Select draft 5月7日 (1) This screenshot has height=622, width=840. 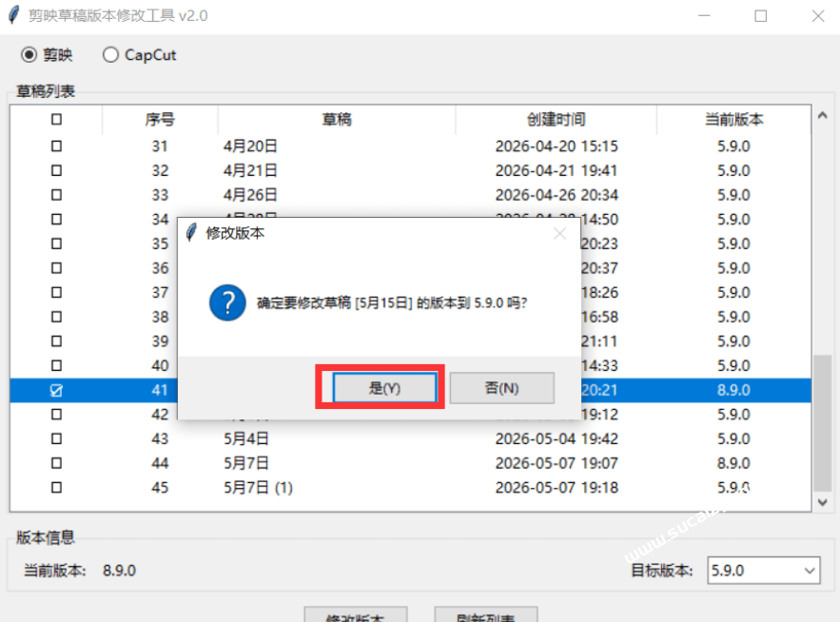click(x=258, y=488)
